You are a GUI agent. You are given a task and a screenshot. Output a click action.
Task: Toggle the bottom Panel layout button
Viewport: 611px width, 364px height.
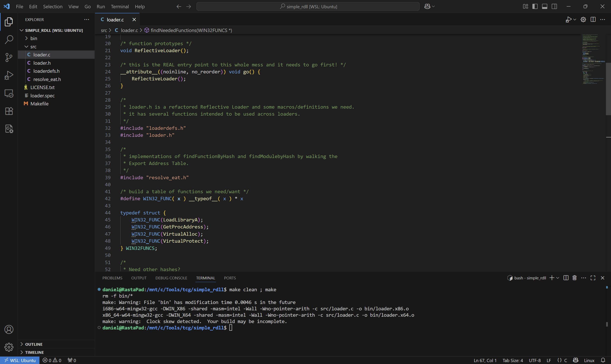pos(545,6)
